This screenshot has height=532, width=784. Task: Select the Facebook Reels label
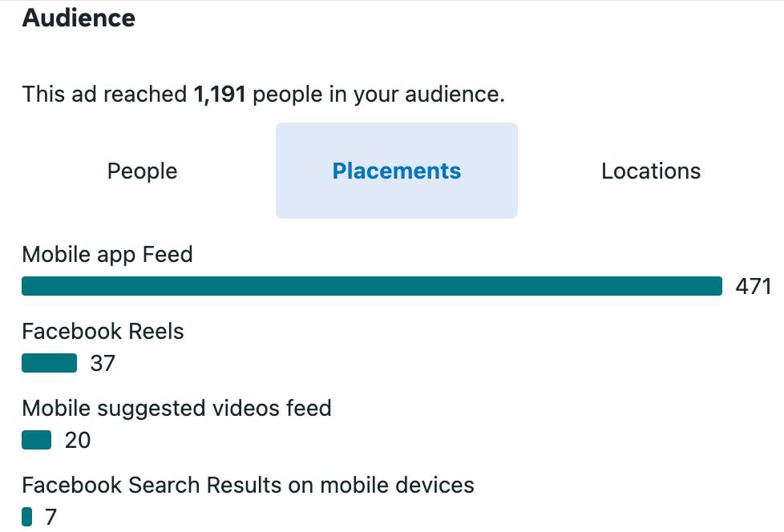[103, 332]
